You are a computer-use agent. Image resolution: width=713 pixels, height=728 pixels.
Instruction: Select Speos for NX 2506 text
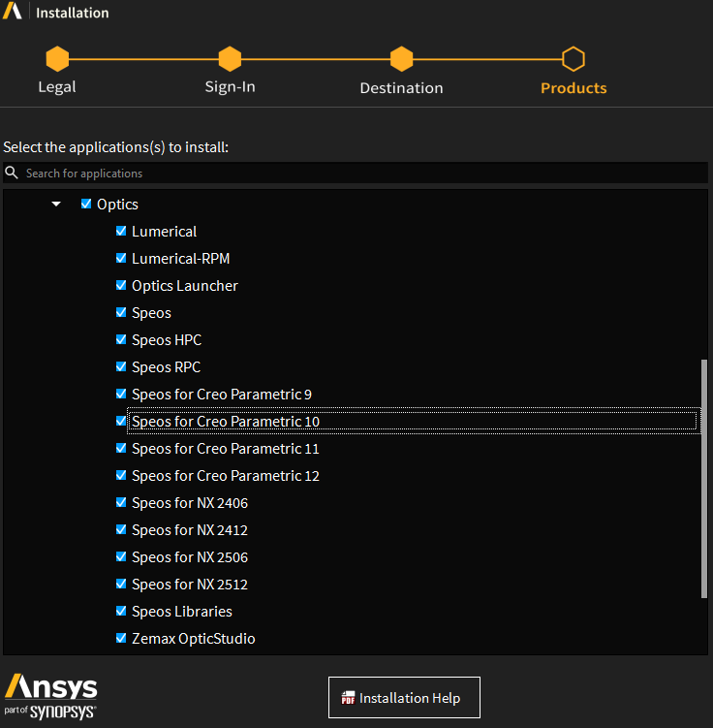[x=190, y=556]
